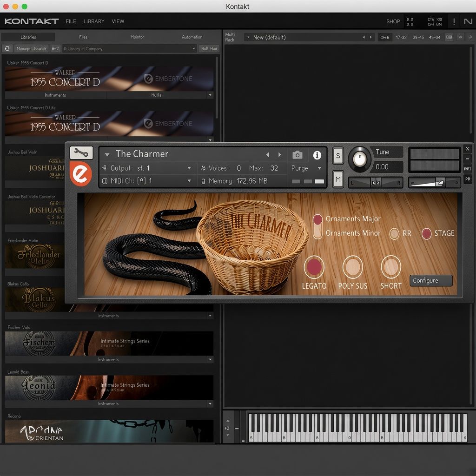The height and width of the screenshot is (476, 476).
Task: Solo The Charmer instrument
Action: tap(338, 156)
